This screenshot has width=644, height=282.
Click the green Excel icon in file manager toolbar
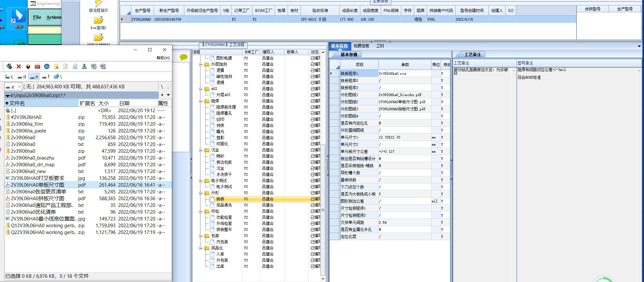94,66
